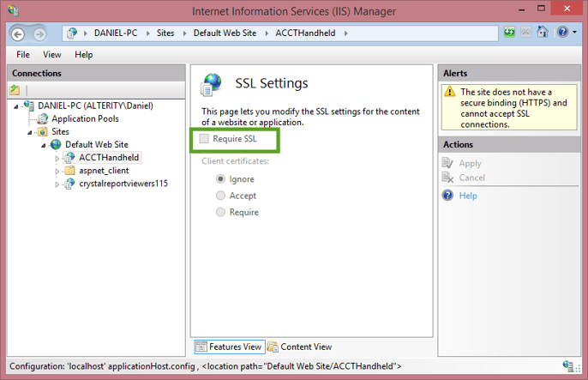Click the create new connection icon in Connections
Screen dimensions: 588x380
point(15,90)
